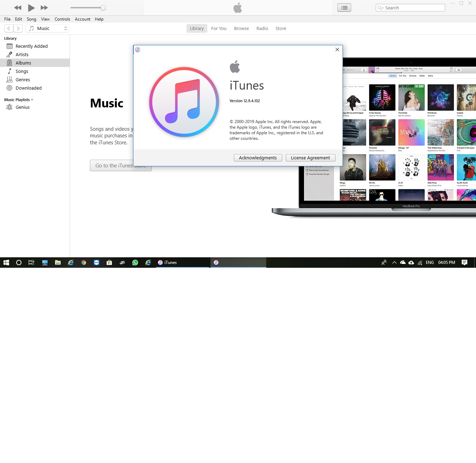
Task: Switch to the Library tab
Action: point(197,29)
